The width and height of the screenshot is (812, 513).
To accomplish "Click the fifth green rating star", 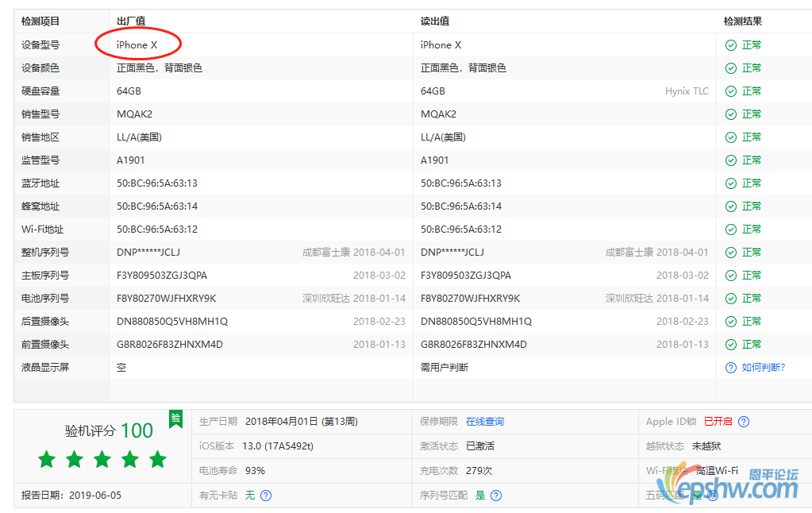I will tap(158, 459).
